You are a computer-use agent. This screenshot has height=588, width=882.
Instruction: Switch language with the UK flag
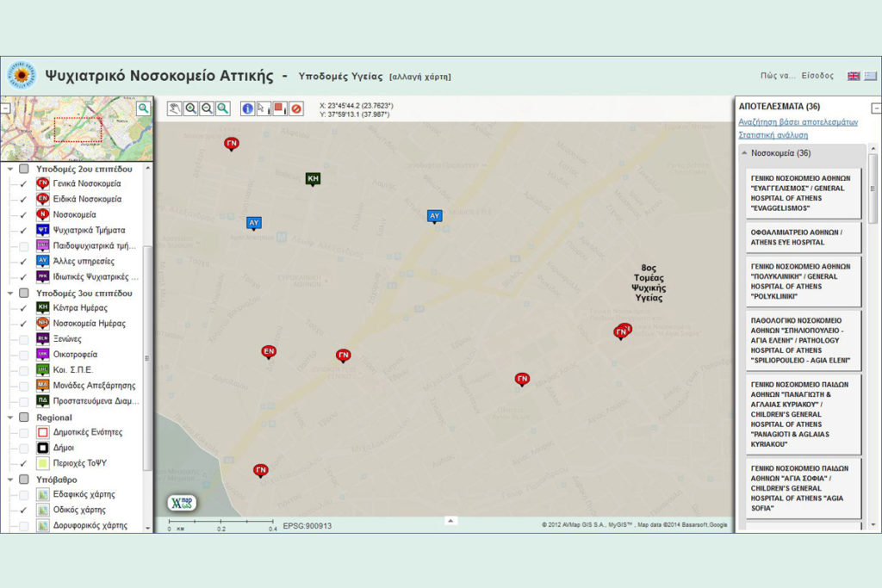(854, 76)
